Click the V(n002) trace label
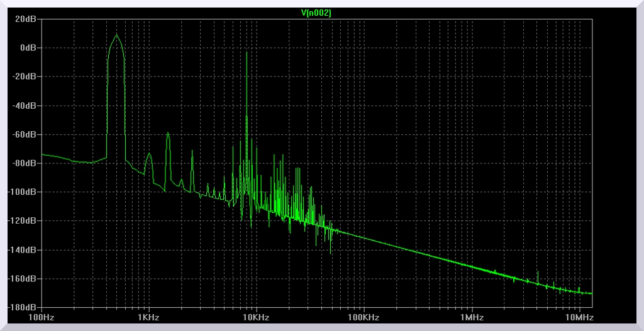This screenshot has width=644, height=331. 317,13
